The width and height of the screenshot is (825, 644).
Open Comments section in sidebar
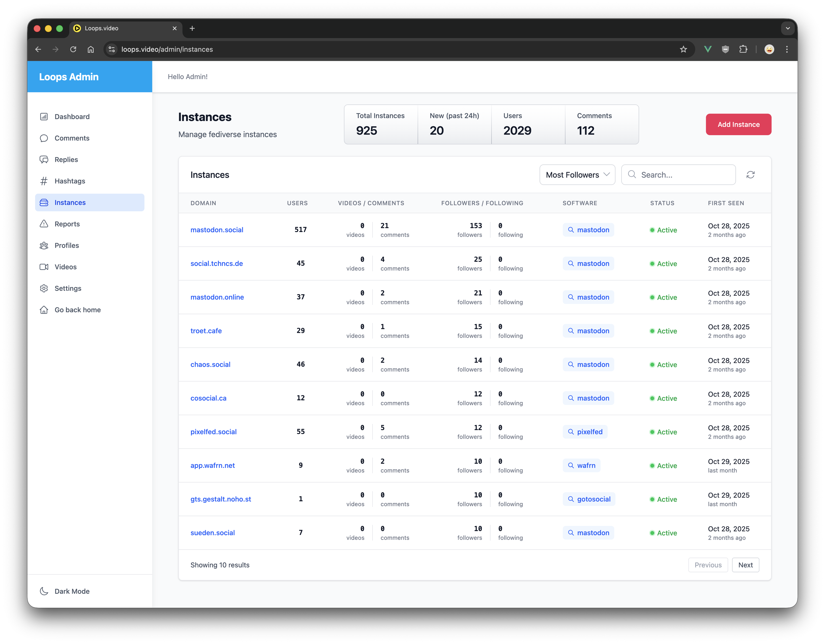72,138
